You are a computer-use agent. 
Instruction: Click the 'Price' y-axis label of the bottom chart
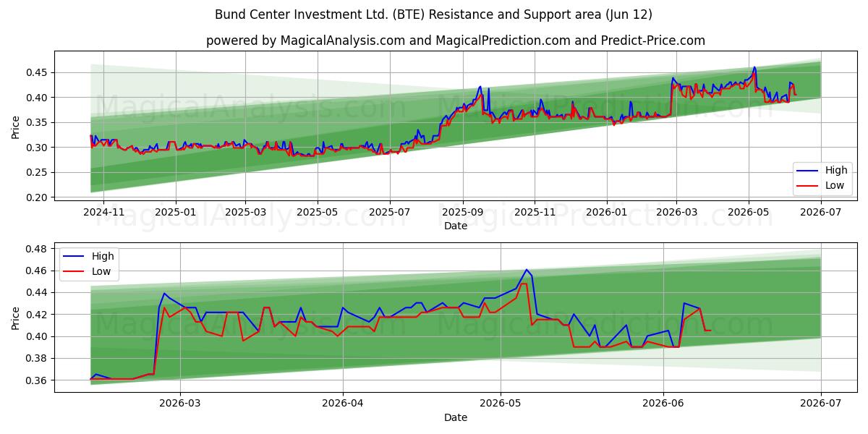[16, 318]
